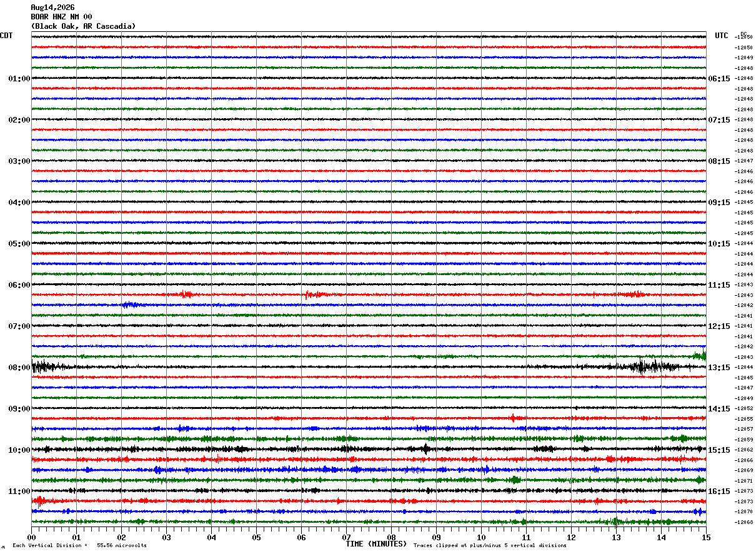Viewport: 756px width, 554px height.
Task: Click the "12:15" UTC time label
Action: (719, 326)
